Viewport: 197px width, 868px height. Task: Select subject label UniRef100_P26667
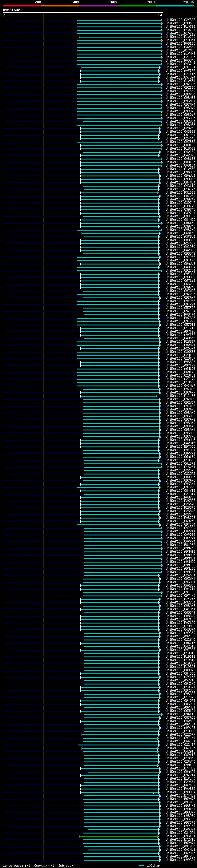click(x=180, y=342)
